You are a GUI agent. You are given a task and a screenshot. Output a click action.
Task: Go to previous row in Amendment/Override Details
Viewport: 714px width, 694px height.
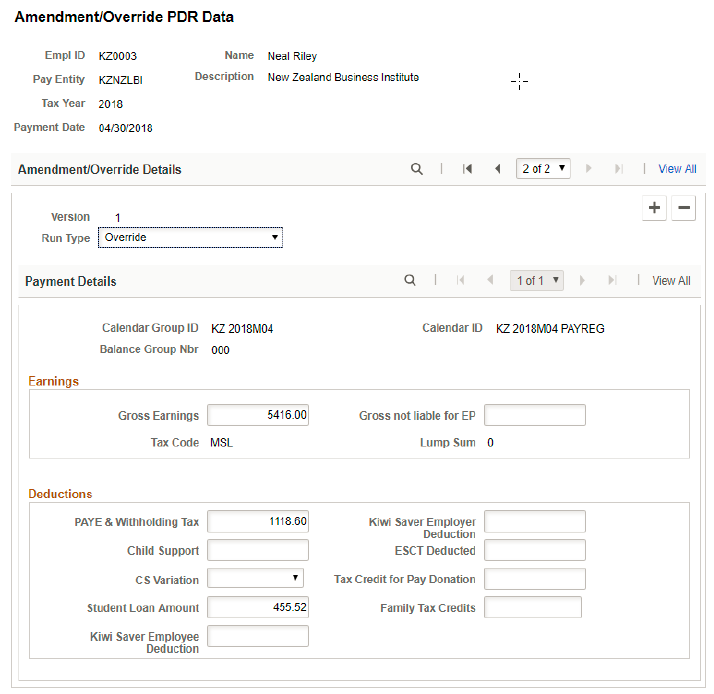[497, 169]
